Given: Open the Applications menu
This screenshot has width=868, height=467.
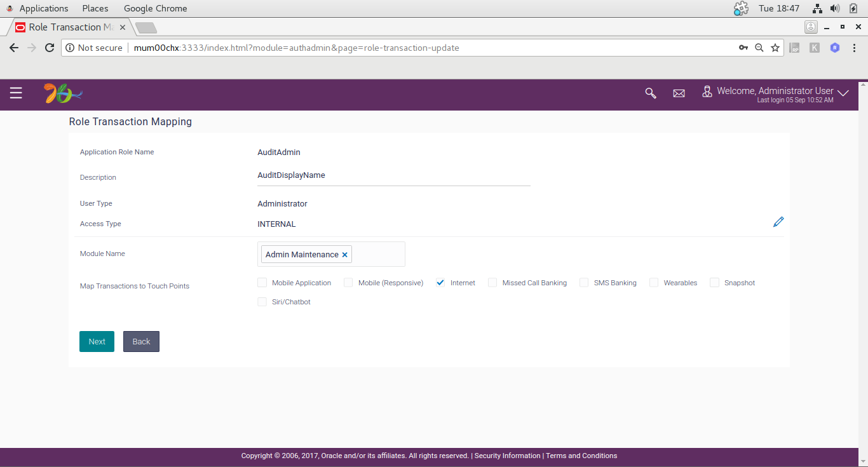Looking at the screenshot, I should 44,8.
